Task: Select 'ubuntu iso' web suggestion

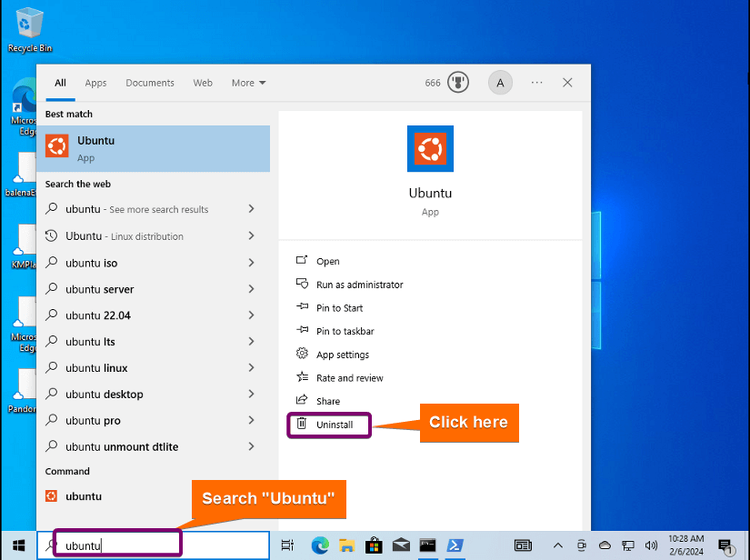Action: coord(91,263)
